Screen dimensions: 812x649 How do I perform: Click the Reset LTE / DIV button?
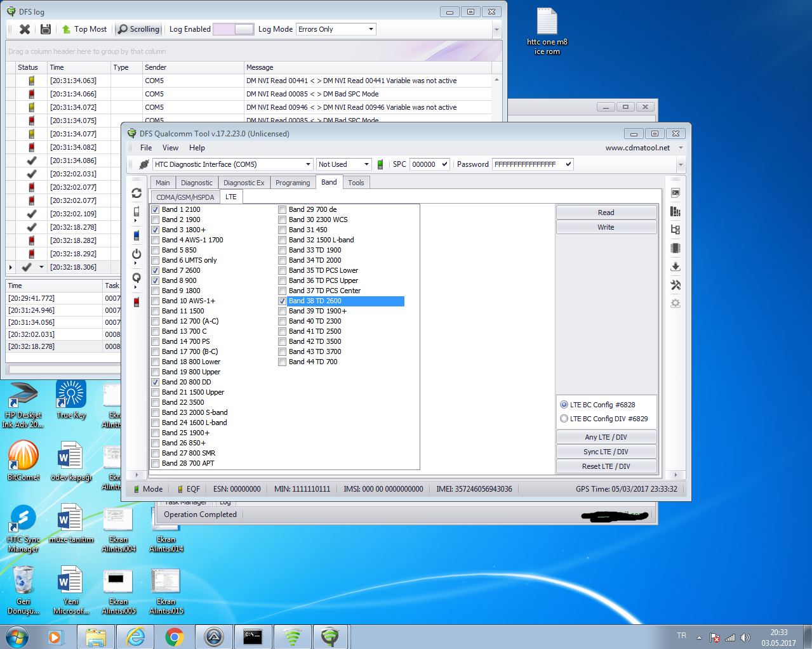606,466
